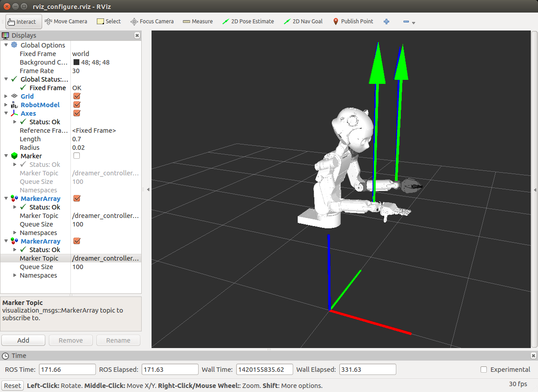Select the 2D Pose Estimate tool

(248, 22)
